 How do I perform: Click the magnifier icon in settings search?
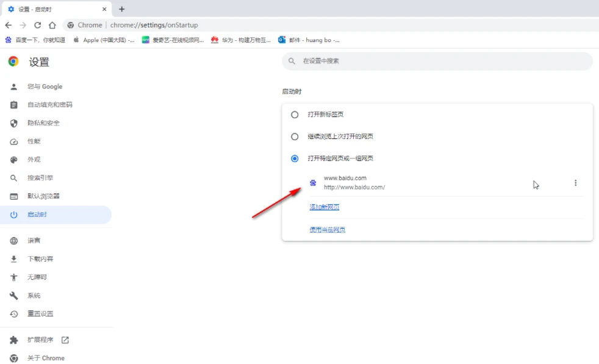coord(292,61)
